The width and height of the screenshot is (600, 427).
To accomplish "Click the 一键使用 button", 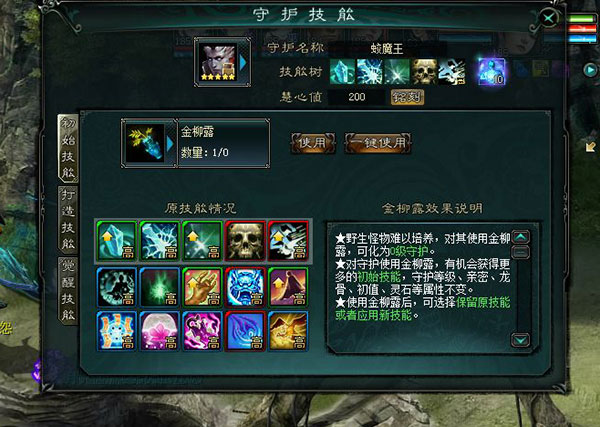I will 378,143.
